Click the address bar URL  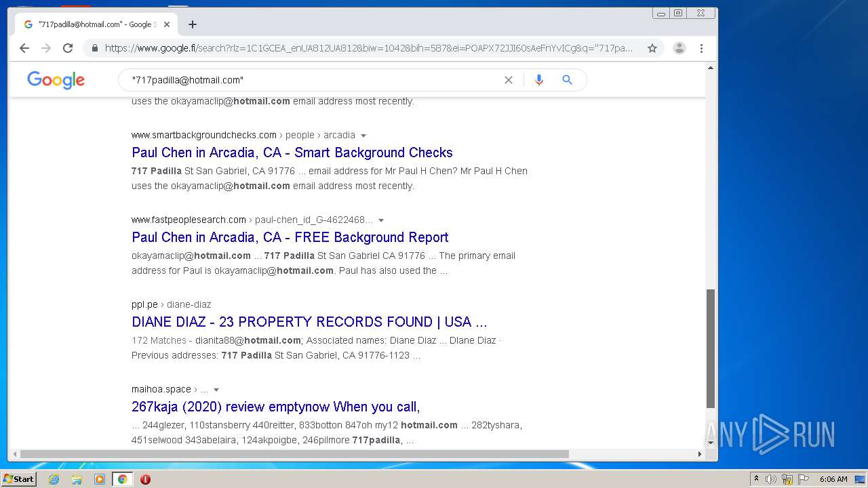(x=369, y=48)
